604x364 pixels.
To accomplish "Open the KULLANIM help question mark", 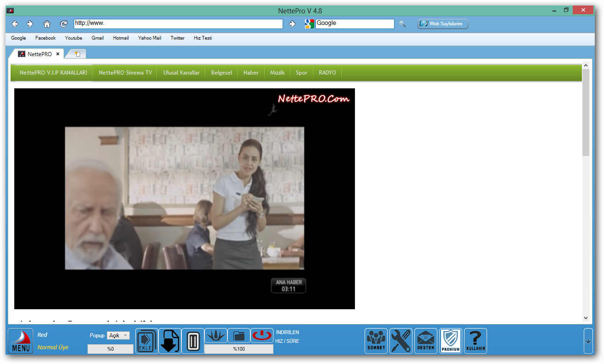I will point(476,341).
